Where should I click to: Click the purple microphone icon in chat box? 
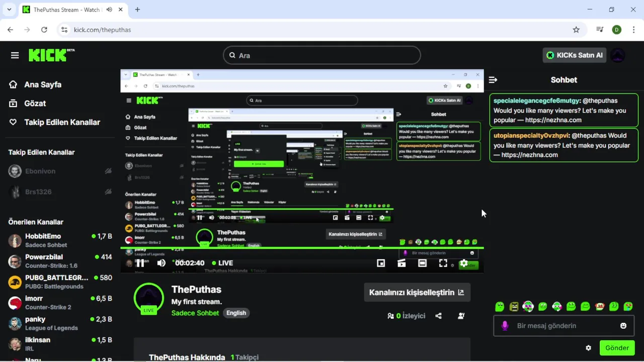tap(505, 326)
